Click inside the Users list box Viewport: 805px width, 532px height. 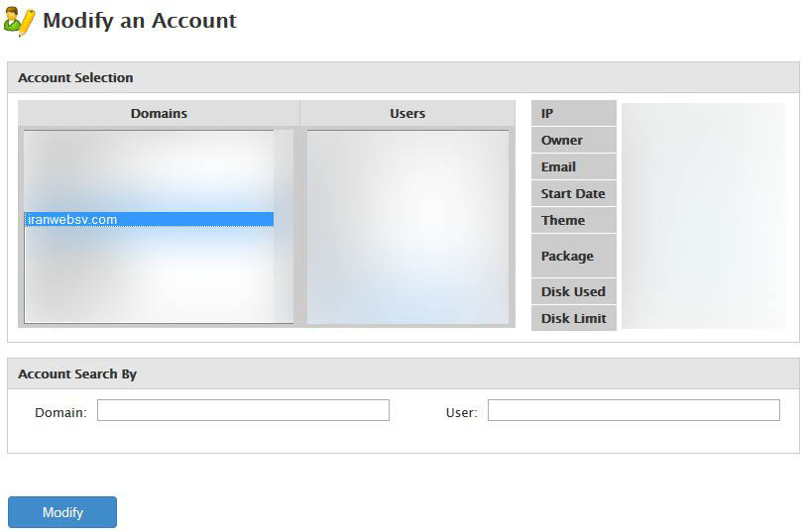(x=407, y=227)
